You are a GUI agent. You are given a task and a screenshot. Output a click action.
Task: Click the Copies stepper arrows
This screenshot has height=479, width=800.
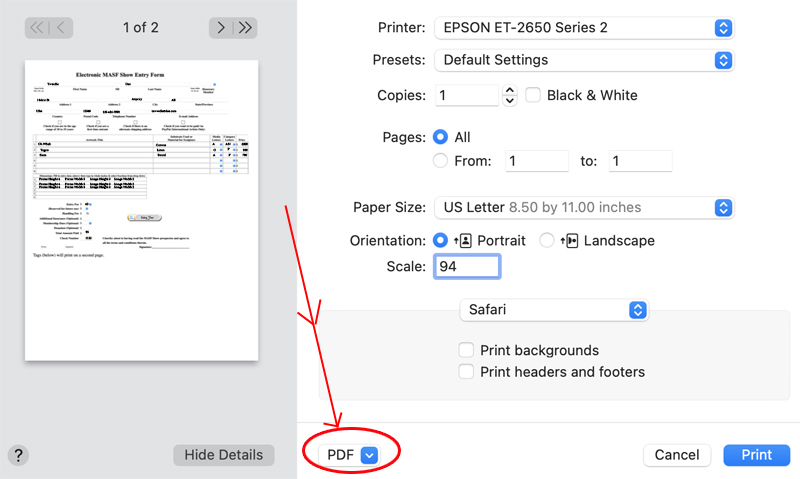(510, 96)
